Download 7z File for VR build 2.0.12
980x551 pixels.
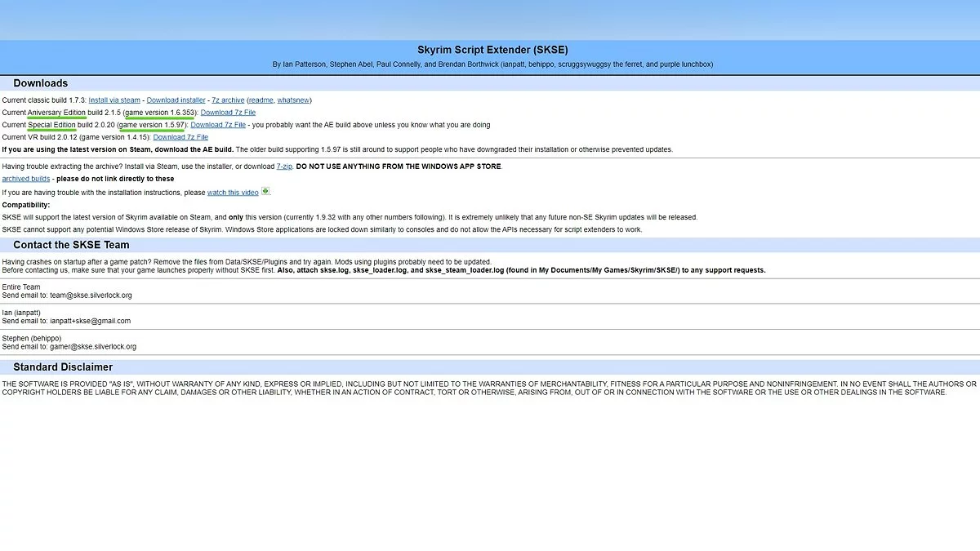pos(180,137)
